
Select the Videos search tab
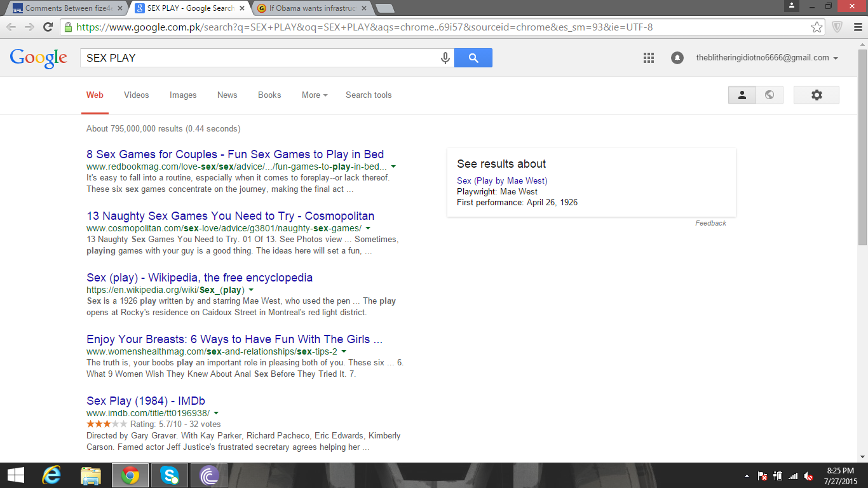[137, 95]
